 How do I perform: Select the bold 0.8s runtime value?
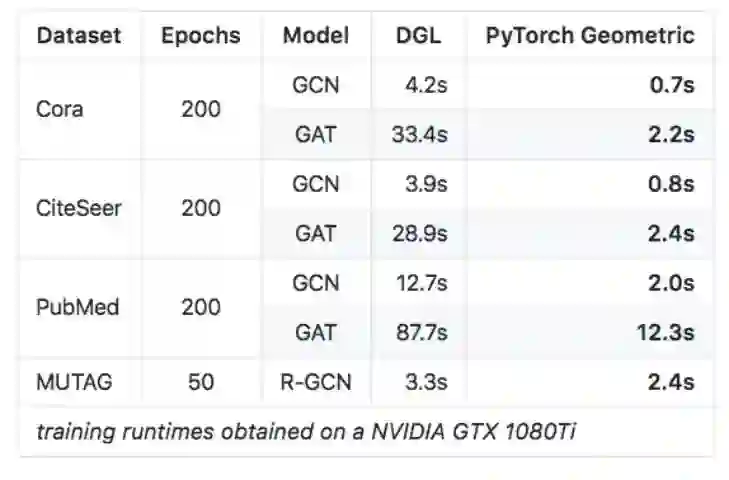pos(672,184)
